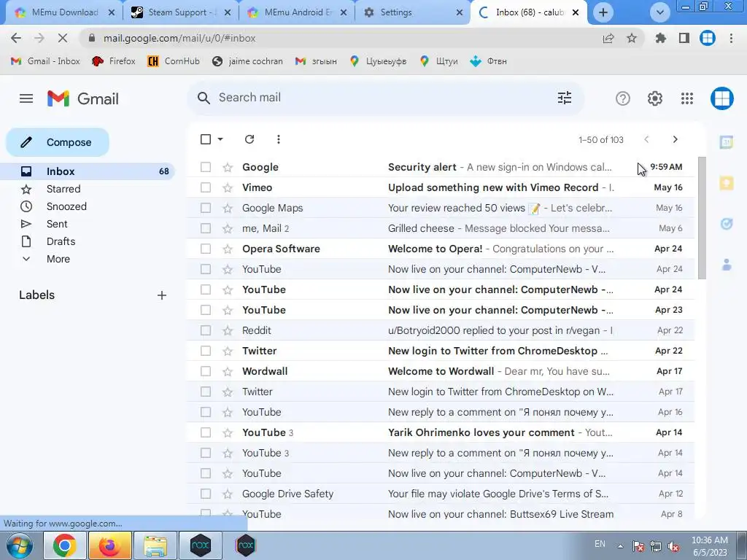Open the Calendar side panel icon

point(726,142)
